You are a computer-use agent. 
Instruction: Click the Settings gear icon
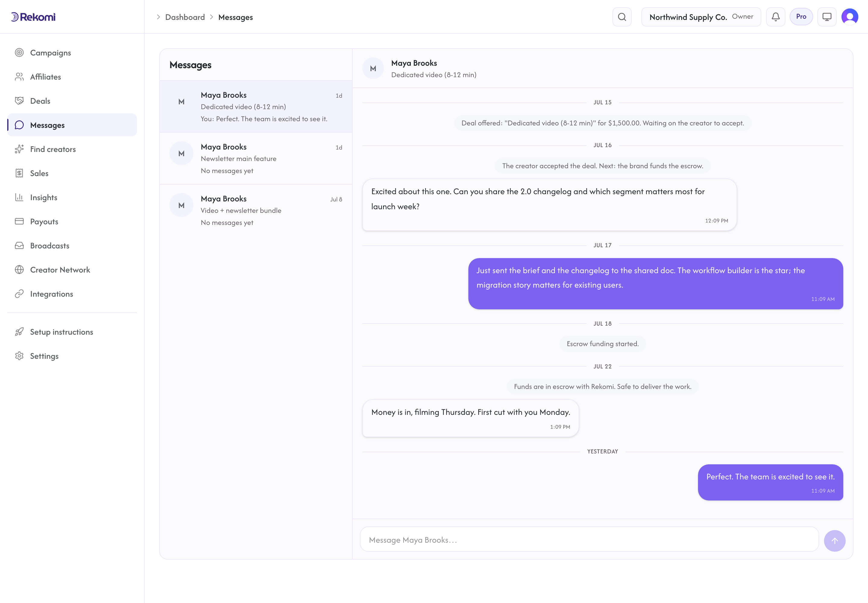click(19, 356)
